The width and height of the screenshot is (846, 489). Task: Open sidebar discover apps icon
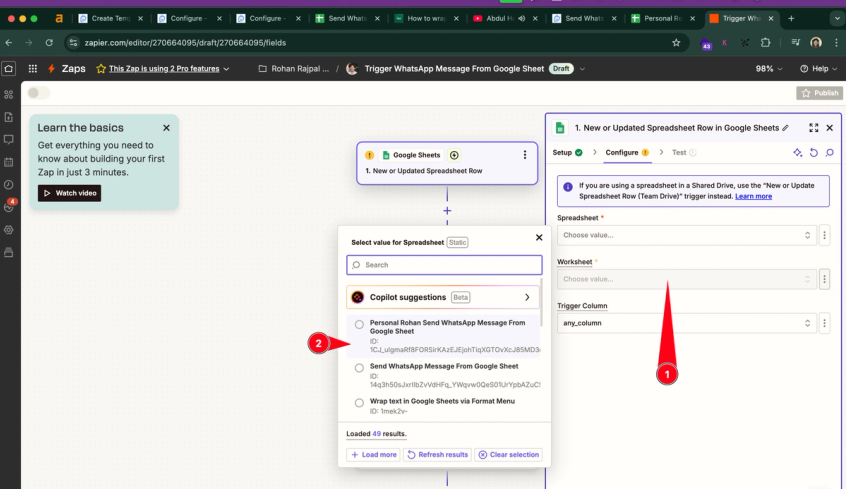coord(9,94)
